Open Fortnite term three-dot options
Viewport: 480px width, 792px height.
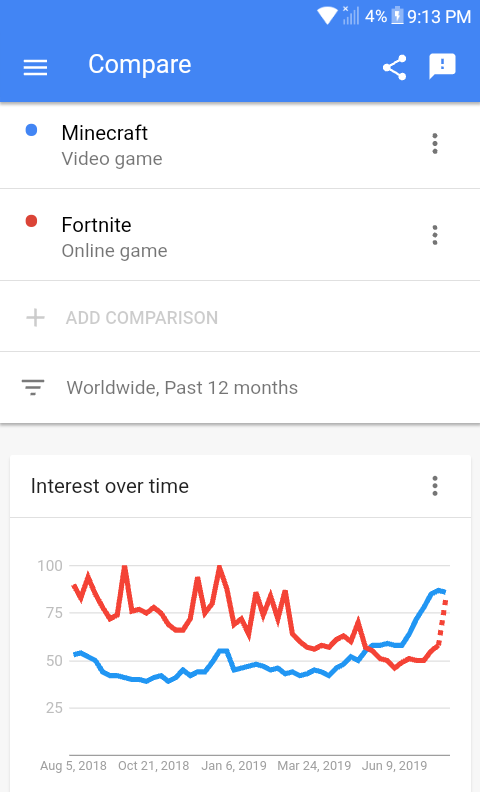[435, 235]
